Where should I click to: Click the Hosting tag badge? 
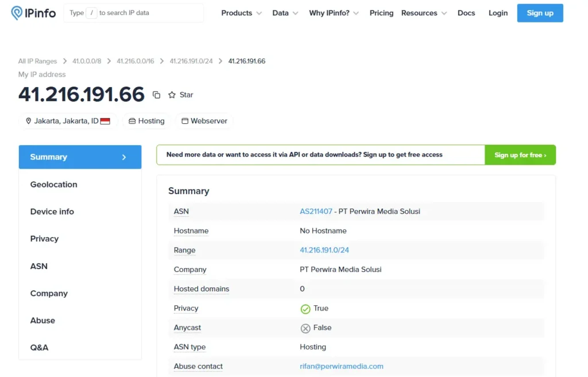(x=146, y=121)
